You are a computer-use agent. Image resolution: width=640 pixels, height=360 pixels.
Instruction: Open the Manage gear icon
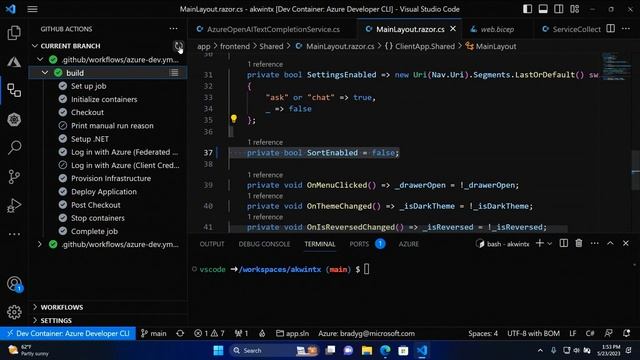point(14,312)
